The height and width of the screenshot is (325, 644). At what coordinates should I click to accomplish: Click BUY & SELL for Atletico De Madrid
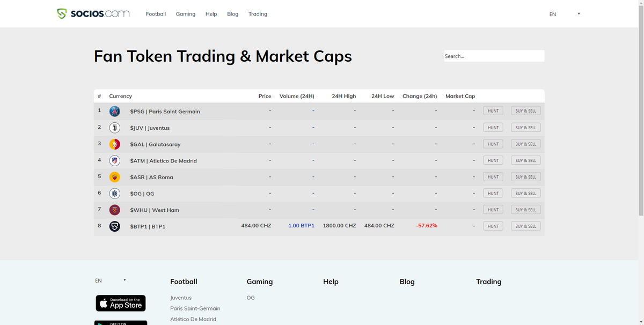click(x=526, y=160)
